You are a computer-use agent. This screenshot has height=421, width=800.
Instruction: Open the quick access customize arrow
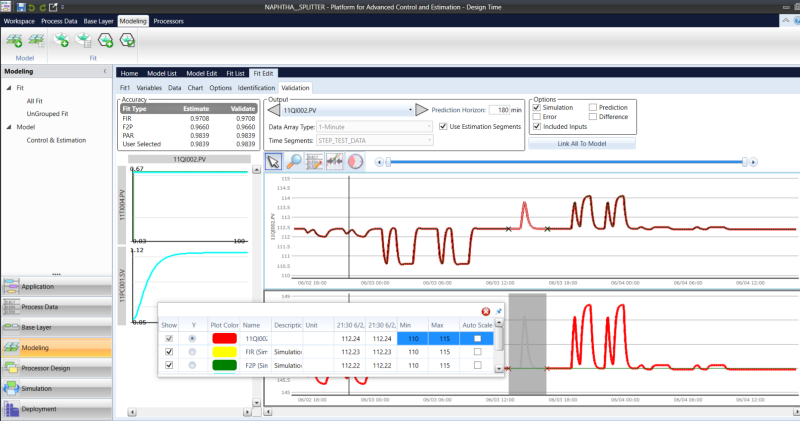[63, 7]
